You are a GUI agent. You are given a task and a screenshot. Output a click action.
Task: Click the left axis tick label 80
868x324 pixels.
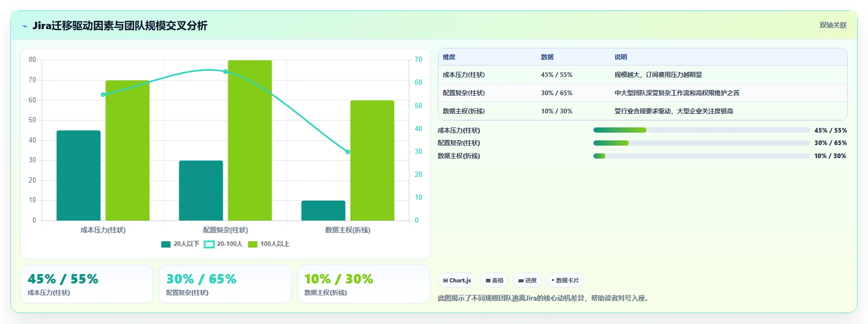[x=32, y=60]
